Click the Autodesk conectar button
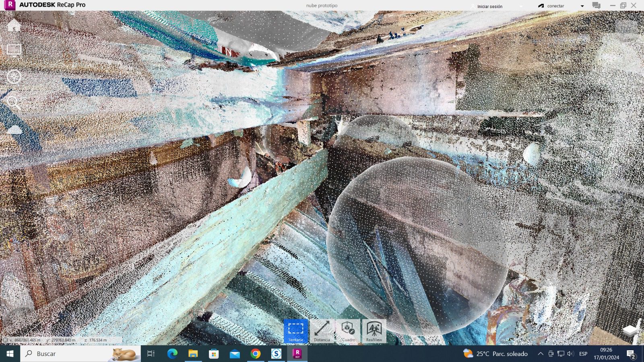The height and width of the screenshot is (362, 644). click(x=551, y=6)
